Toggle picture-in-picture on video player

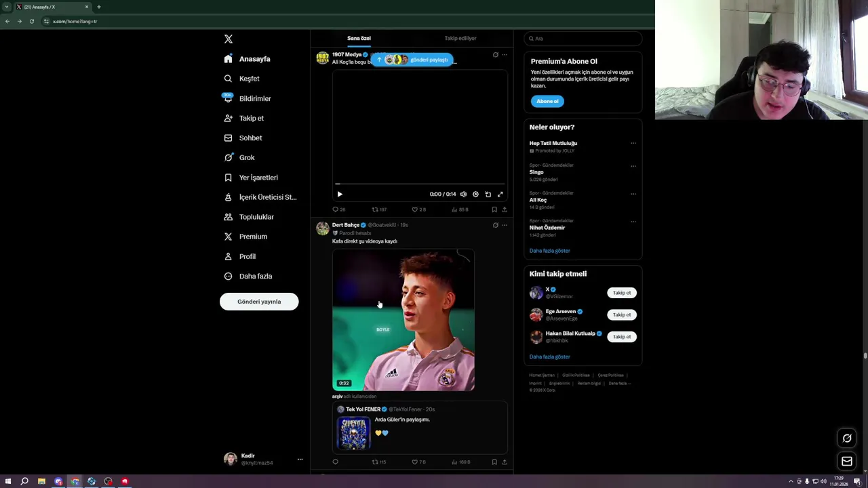pos(488,194)
